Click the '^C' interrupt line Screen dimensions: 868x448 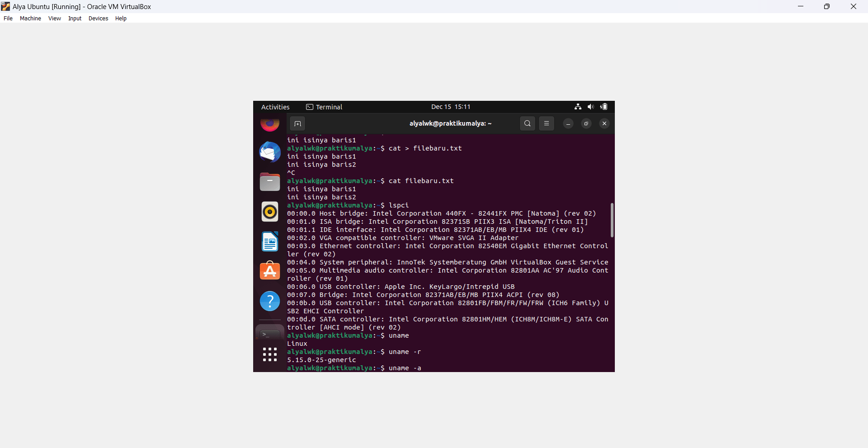point(291,173)
